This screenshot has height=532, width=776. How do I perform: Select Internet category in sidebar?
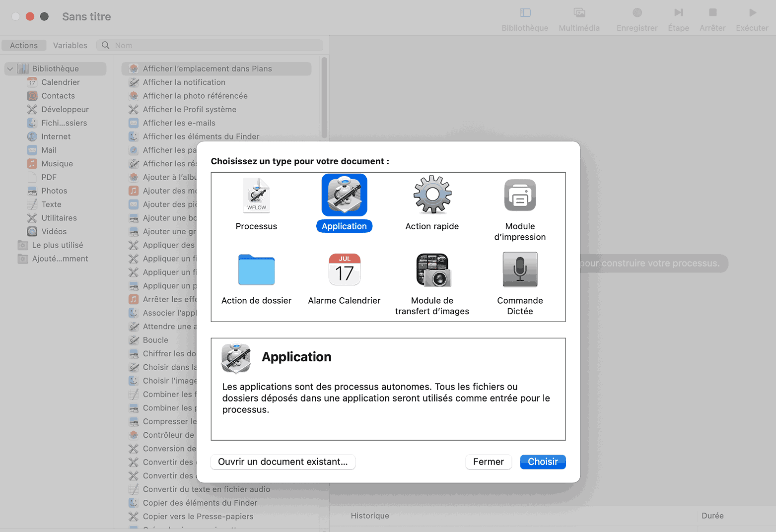(56, 136)
